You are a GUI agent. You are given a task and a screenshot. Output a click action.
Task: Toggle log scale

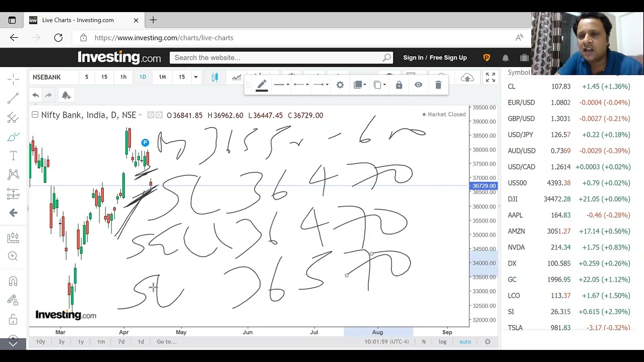coord(442,341)
